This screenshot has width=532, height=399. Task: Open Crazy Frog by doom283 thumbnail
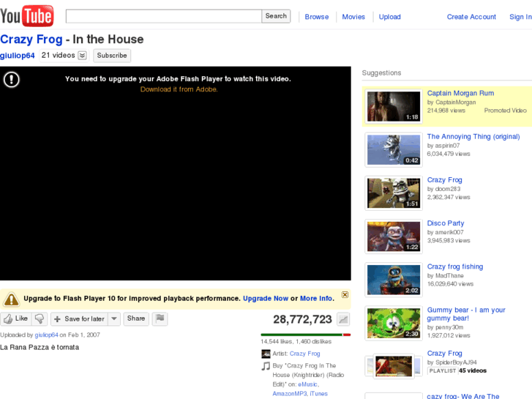coord(394,193)
